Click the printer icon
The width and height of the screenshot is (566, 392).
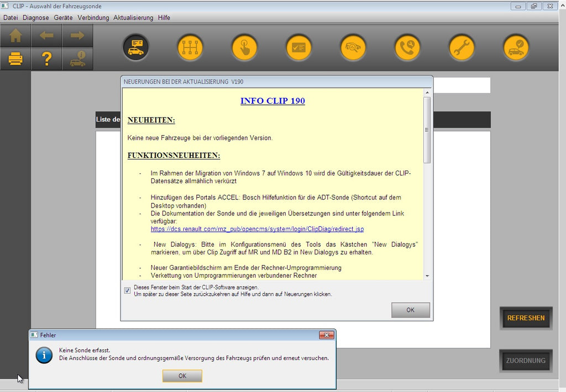click(x=15, y=59)
